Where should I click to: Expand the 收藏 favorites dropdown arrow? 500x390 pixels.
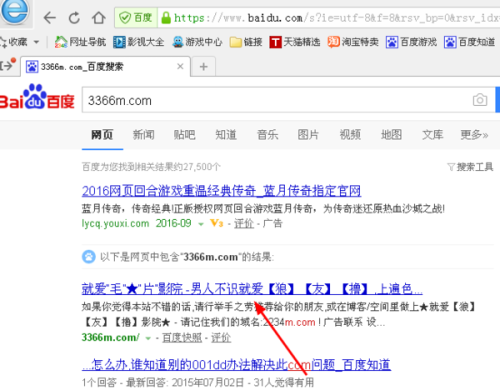tap(36, 42)
